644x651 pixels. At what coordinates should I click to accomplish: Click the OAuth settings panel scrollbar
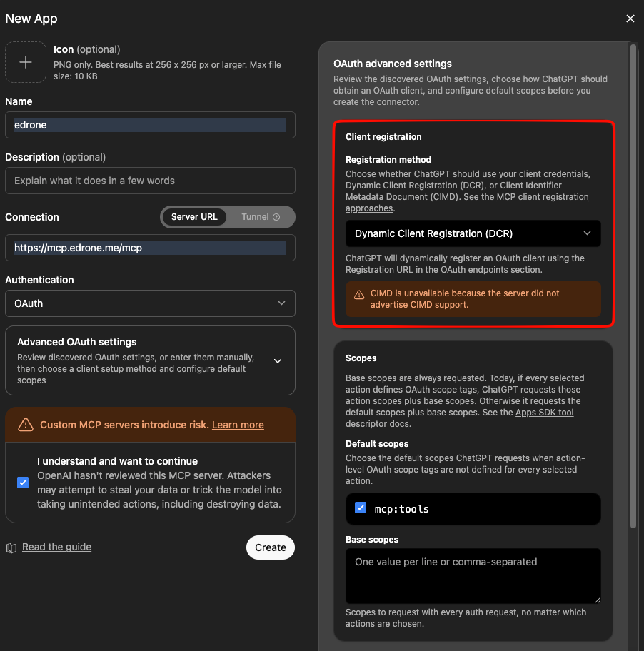(x=633, y=286)
